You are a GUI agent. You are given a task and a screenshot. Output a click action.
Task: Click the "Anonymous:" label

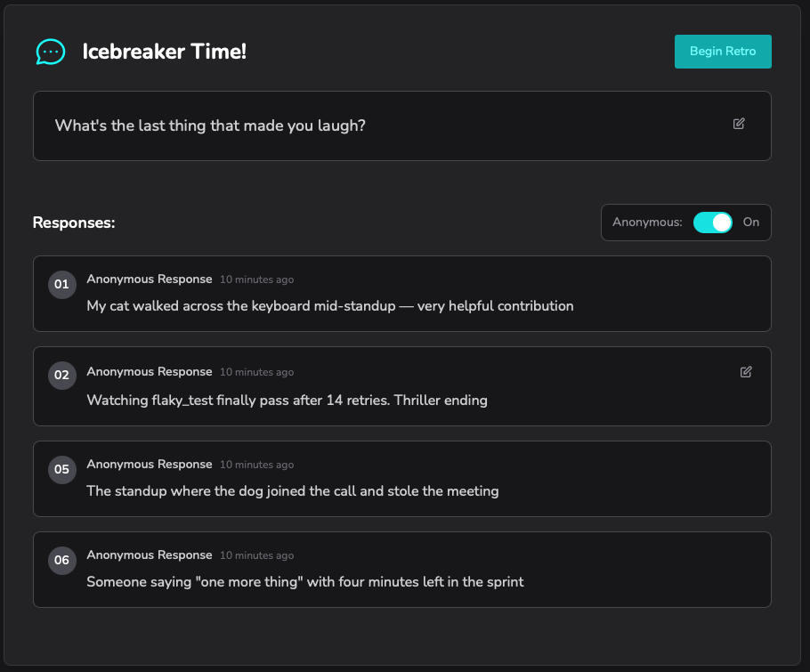(x=647, y=223)
